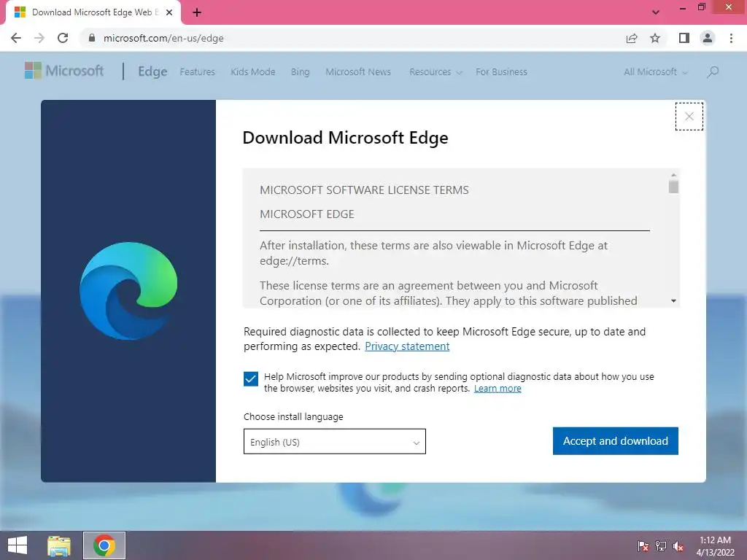Click the license terms scrollbar thumb
Image resolution: width=747 pixels, height=560 pixels.
(x=673, y=186)
